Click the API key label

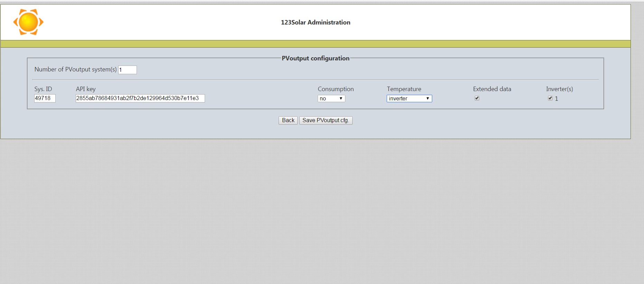[86, 89]
